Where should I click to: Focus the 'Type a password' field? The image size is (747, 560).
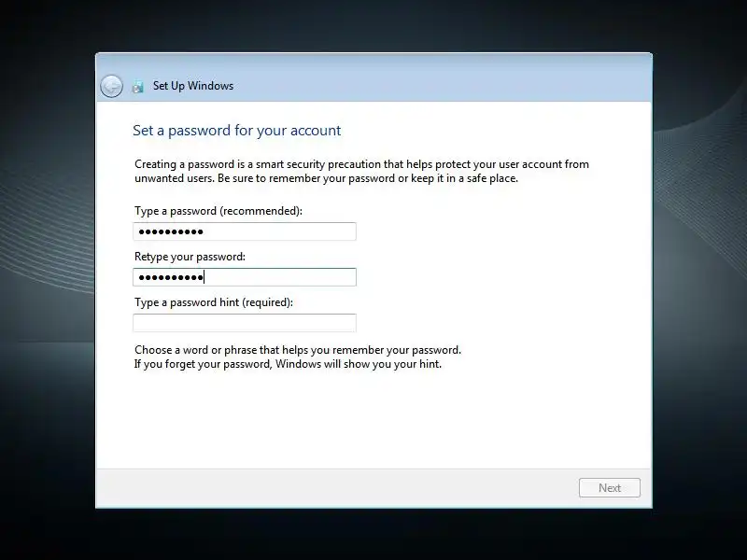pos(245,231)
